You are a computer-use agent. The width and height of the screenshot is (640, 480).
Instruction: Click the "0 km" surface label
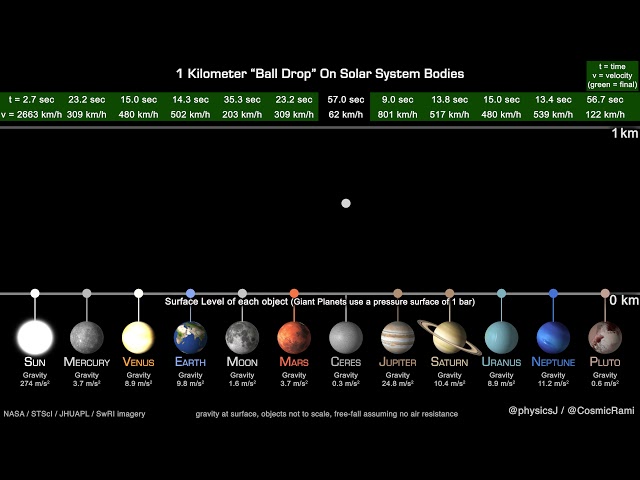point(624,300)
